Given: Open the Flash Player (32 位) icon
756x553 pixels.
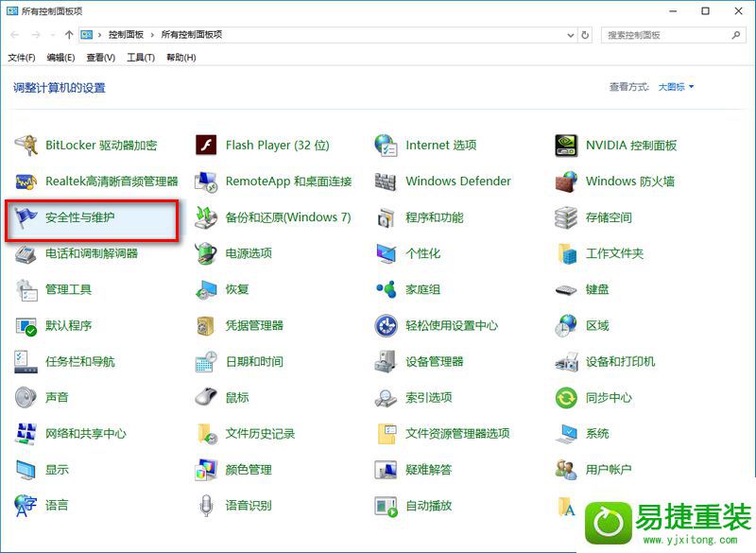Looking at the screenshot, I should pos(206,146).
